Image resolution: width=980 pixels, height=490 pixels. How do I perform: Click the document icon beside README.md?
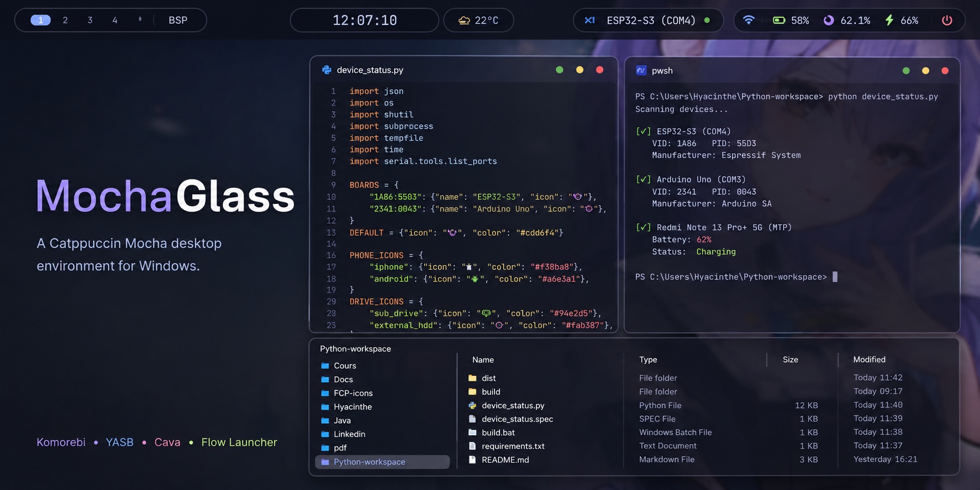(472, 460)
